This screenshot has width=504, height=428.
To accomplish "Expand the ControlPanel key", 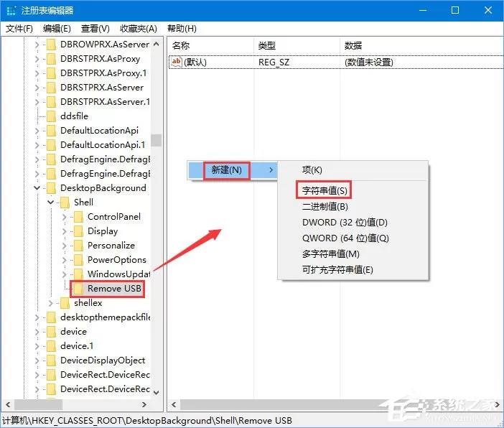I will pos(64,217).
